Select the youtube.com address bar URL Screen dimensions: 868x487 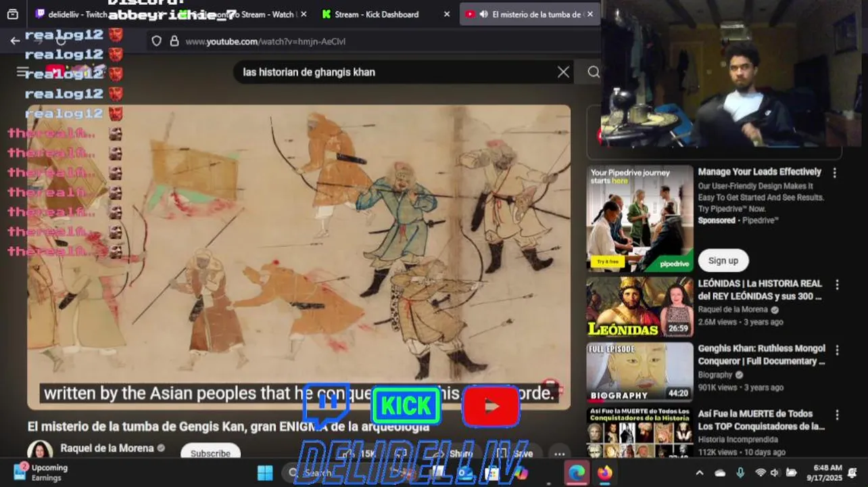click(265, 41)
